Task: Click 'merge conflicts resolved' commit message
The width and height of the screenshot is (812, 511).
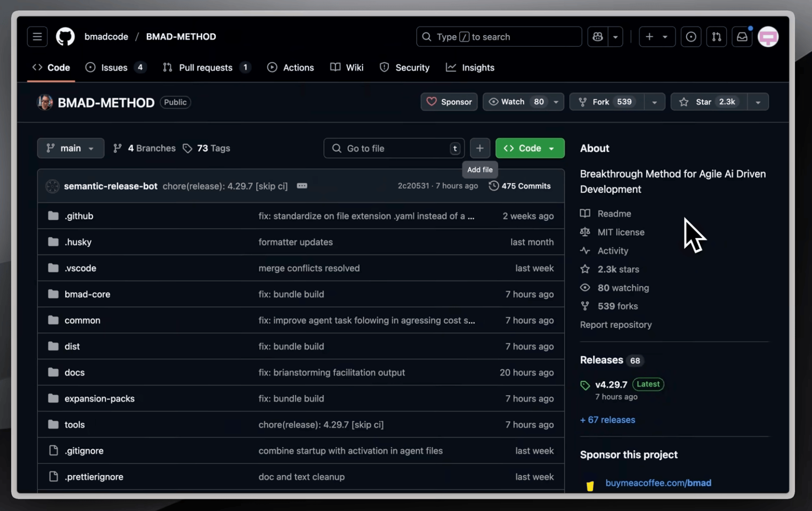Action: click(309, 268)
